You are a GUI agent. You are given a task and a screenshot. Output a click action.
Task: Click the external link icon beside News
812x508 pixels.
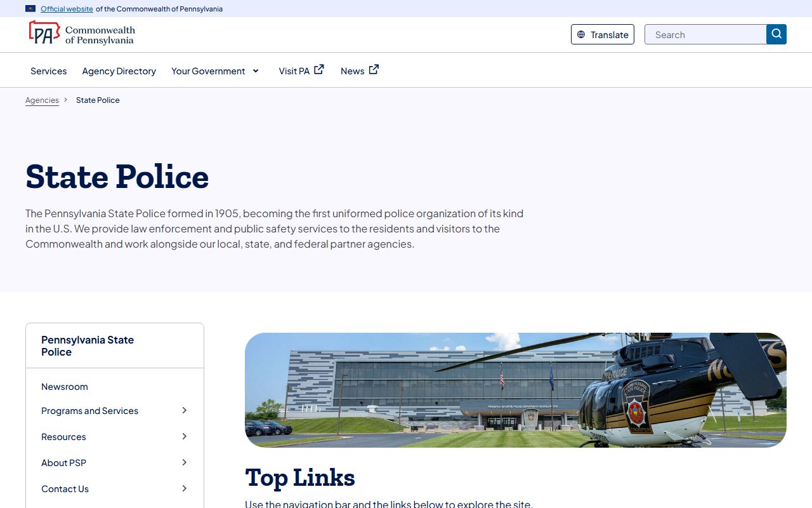374,70
